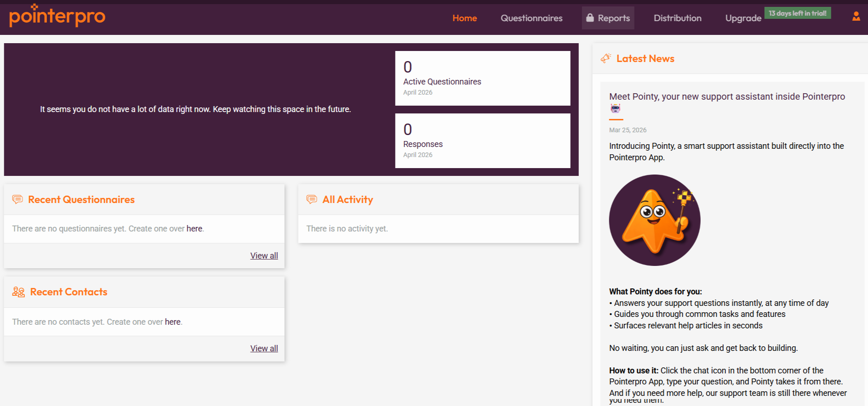This screenshot has width=868, height=406.
Task: Click the Recent Questionnaires heading
Action: coord(81,199)
